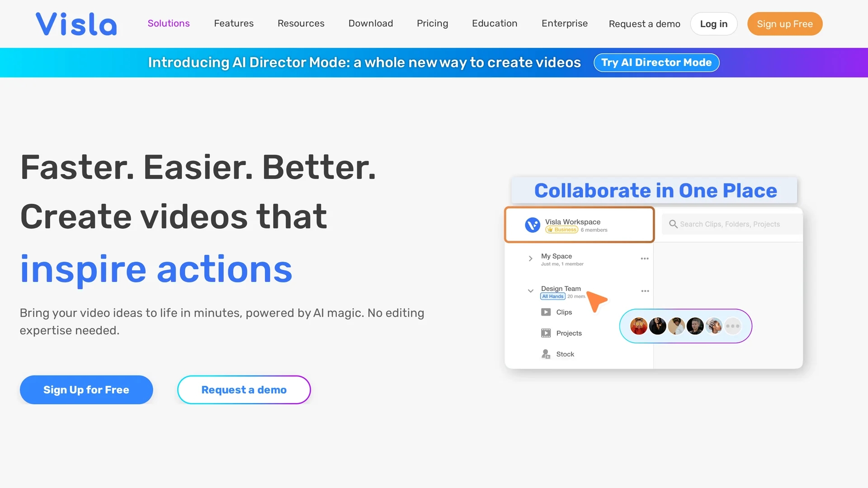
Task: Open My Space more options dots
Action: [645, 258]
